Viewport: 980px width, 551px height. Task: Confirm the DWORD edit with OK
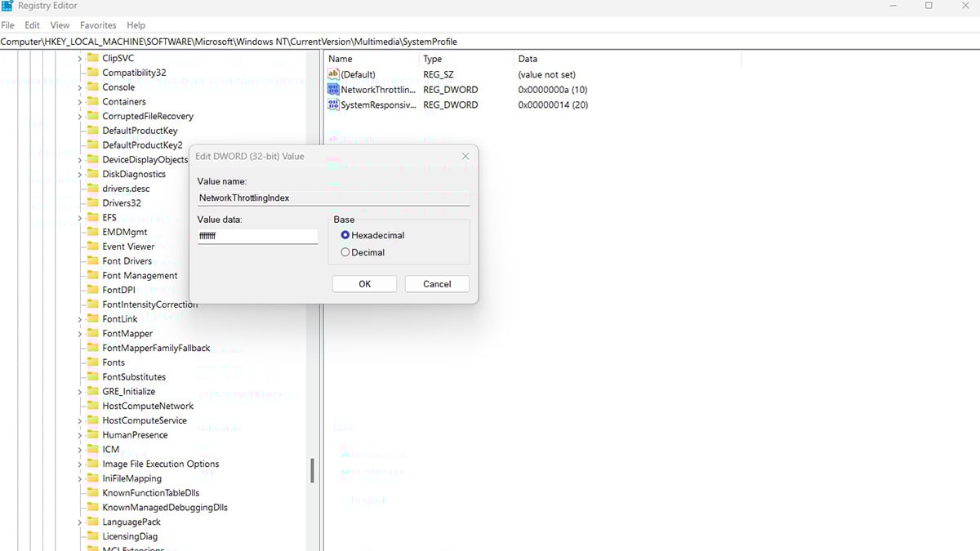[x=364, y=284]
